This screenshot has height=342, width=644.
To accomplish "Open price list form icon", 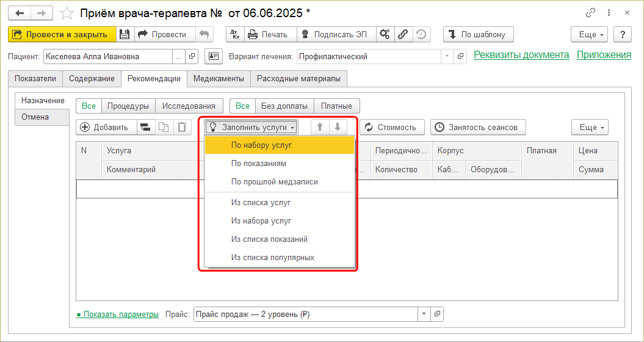I will click(x=437, y=315).
